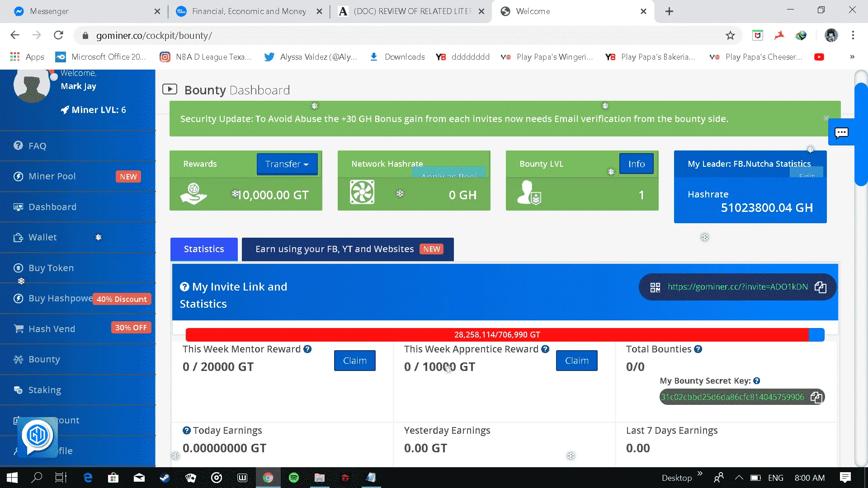
Task: Open the Apps bookmarks shortcut
Action: coord(27,57)
